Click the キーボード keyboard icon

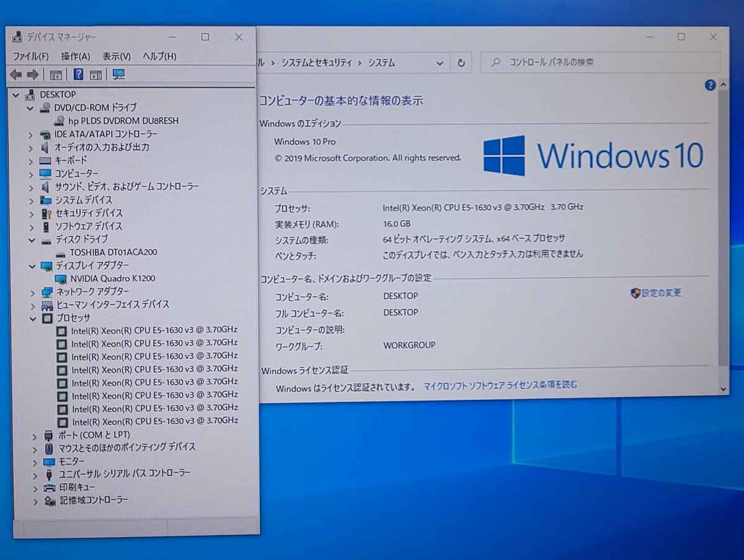click(45, 160)
